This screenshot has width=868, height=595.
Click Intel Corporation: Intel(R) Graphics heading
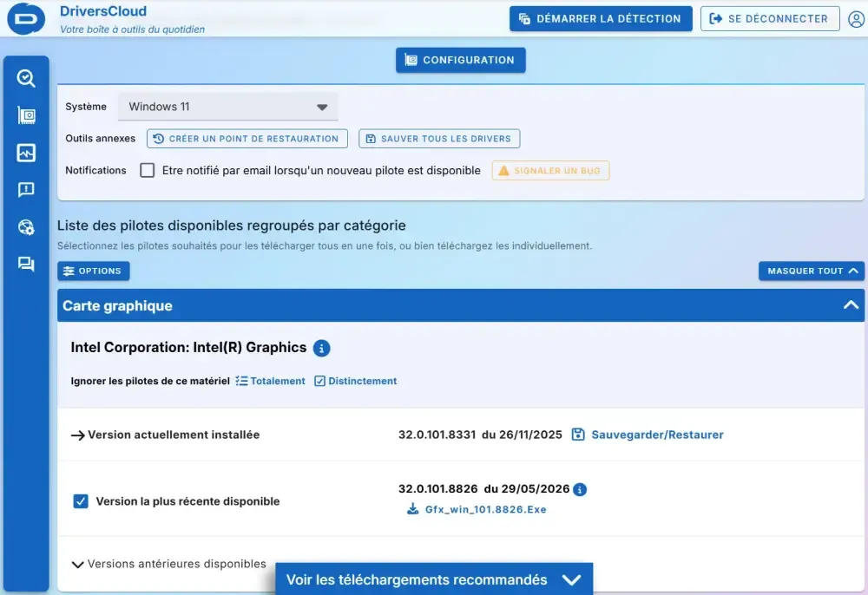coord(188,347)
